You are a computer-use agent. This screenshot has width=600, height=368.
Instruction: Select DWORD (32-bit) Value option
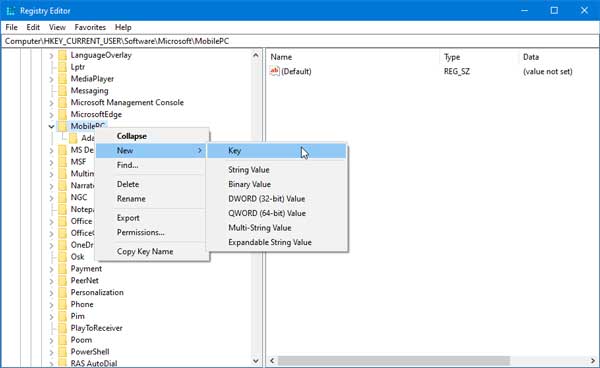(267, 199)
